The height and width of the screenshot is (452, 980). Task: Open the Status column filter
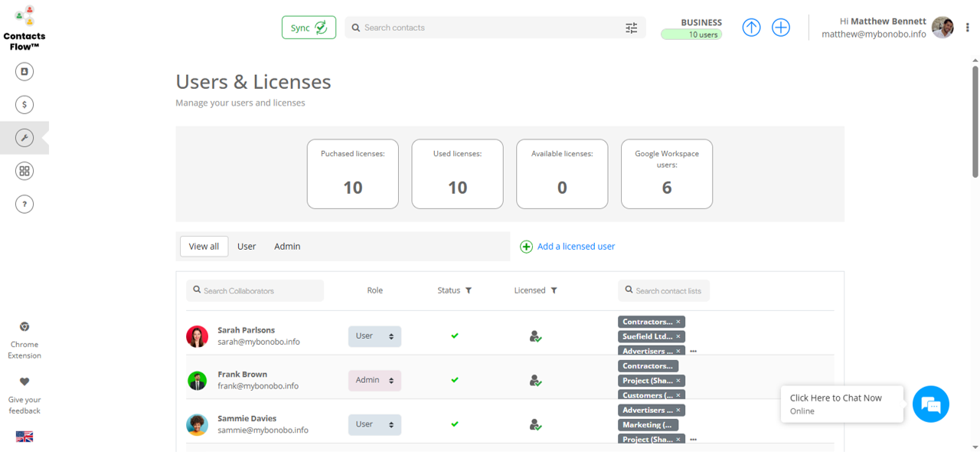469,290
